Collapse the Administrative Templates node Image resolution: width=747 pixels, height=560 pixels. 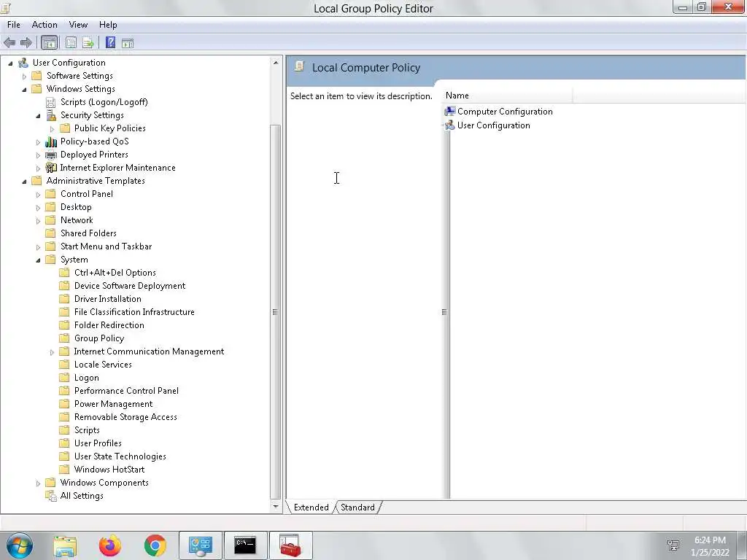pyautogui.click(x=24, y=182)
